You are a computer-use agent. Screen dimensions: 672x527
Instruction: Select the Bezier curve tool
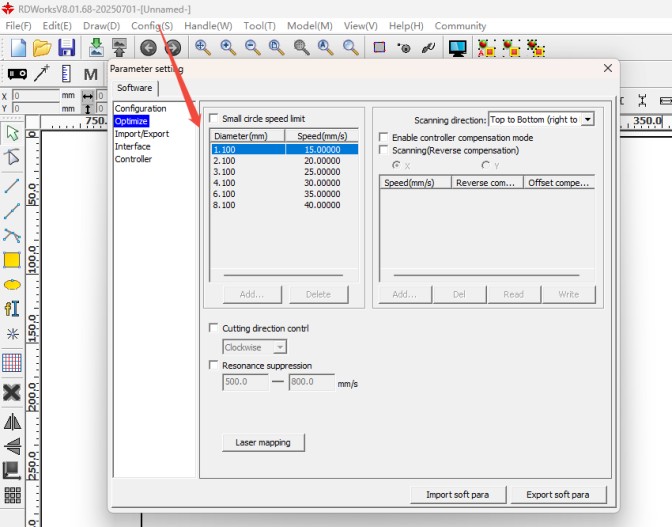(12, 235)
